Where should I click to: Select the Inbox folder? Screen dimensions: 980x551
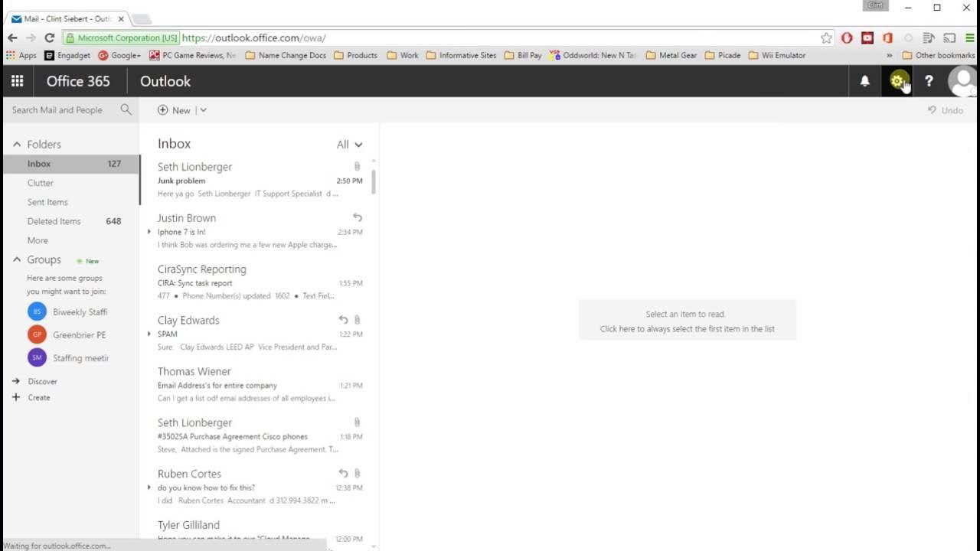click(70, 164)
